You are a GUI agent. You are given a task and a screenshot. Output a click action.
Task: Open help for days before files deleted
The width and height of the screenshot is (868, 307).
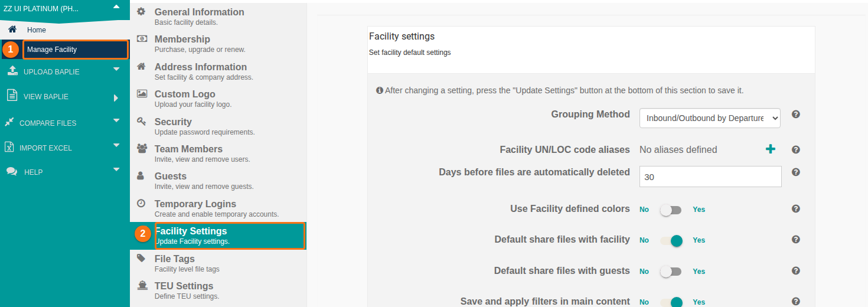pyautogui.click(x=795, y=172)
